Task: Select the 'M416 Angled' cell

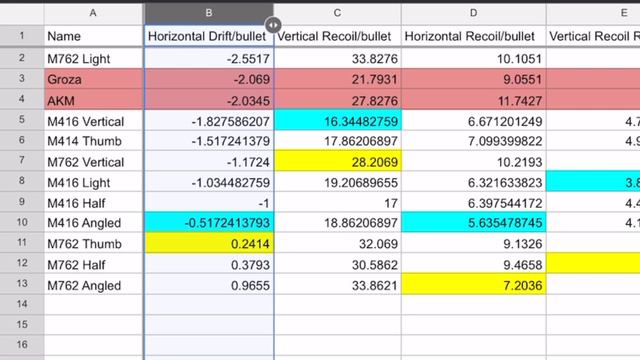Action: coord(93,223)
